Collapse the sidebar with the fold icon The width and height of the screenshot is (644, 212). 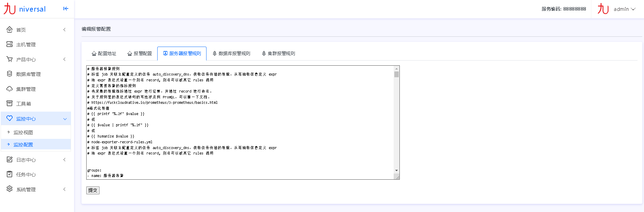pyautogui.click(x=66, y=9)
